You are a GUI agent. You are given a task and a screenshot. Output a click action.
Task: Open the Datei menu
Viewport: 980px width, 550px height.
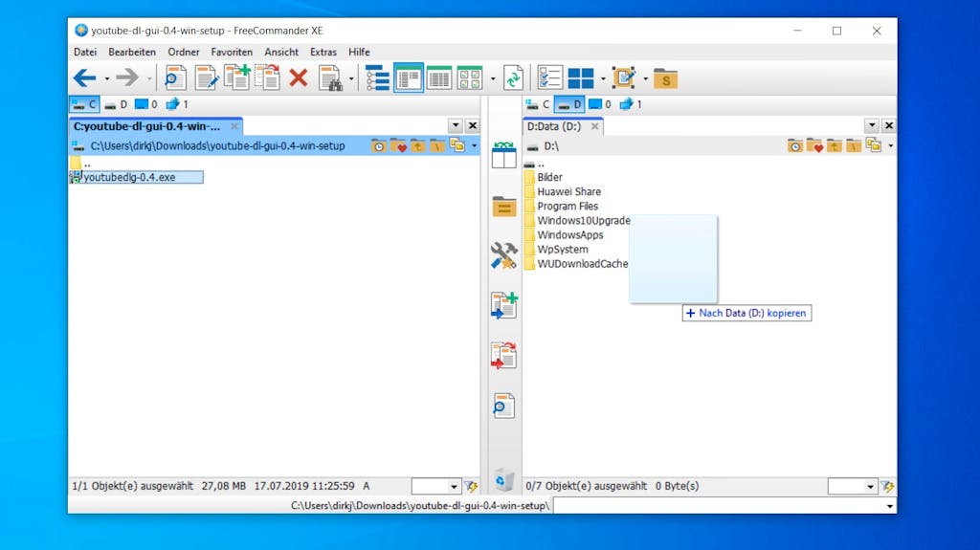click(85, 52)
